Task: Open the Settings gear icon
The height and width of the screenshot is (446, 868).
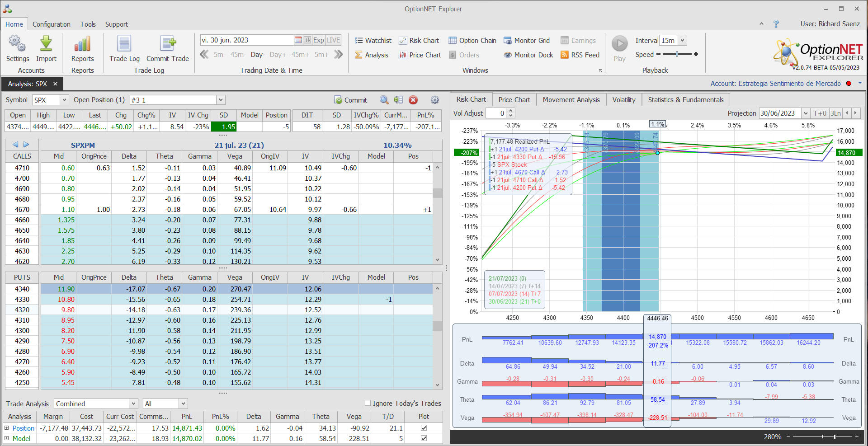Action: 17,44
